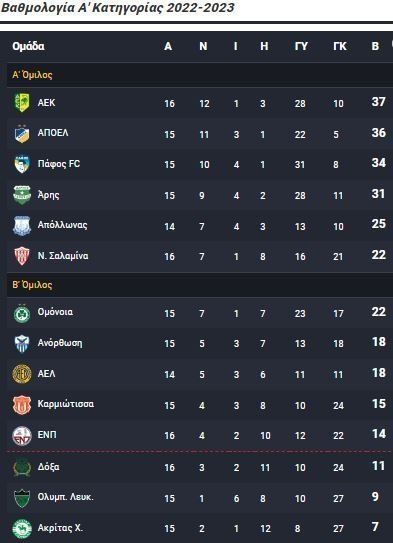Click the AEK club crest icon
This screenshot has height=543, width=393.
click(22, 103)
